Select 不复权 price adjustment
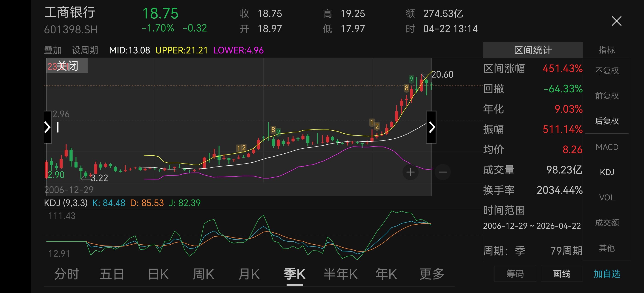644x293 pixels. click(x=607, y=71)
